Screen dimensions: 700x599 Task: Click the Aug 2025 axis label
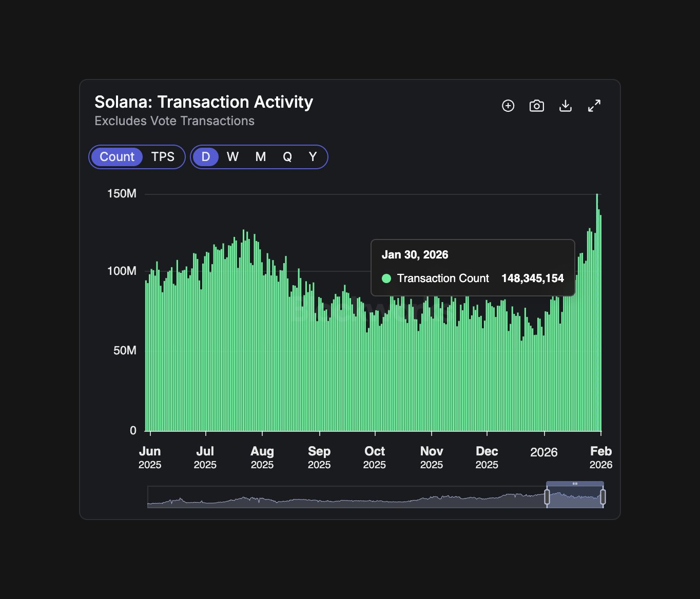(x=262, y=457)
